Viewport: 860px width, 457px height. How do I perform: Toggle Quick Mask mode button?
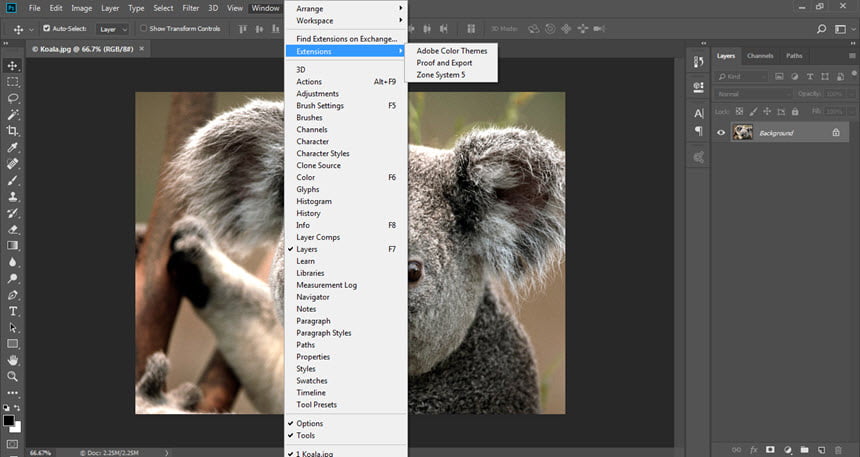click(x=12, y=444)
